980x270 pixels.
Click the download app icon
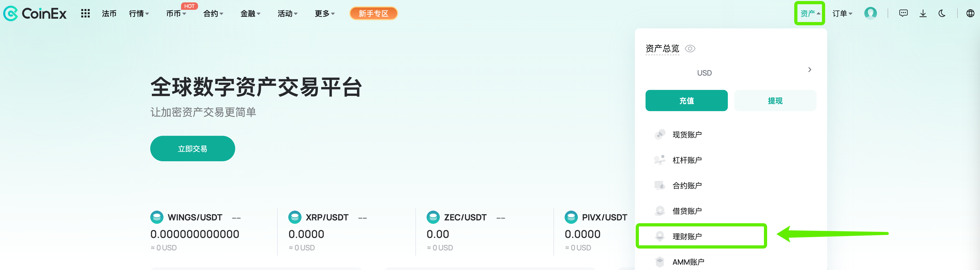pos(923,13)
